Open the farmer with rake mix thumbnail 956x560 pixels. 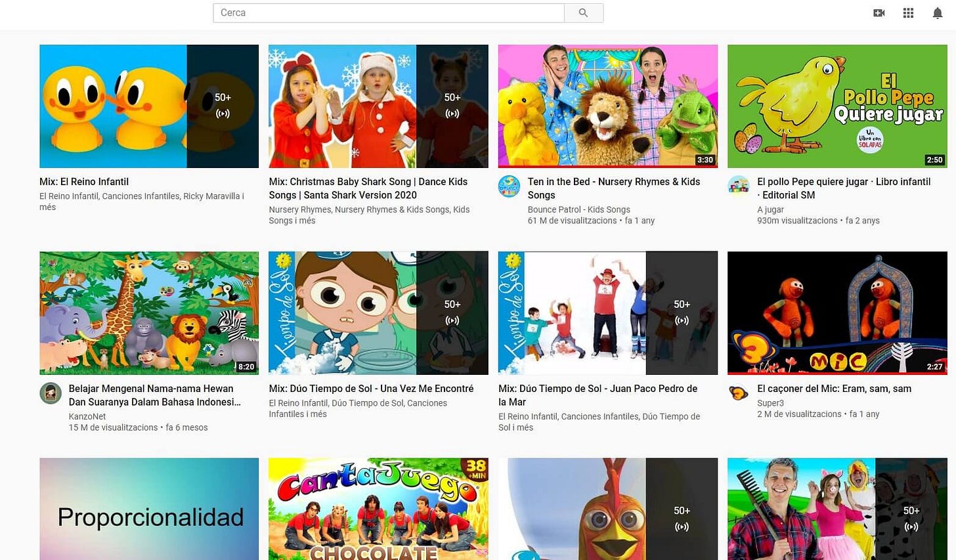coord(837,509)
